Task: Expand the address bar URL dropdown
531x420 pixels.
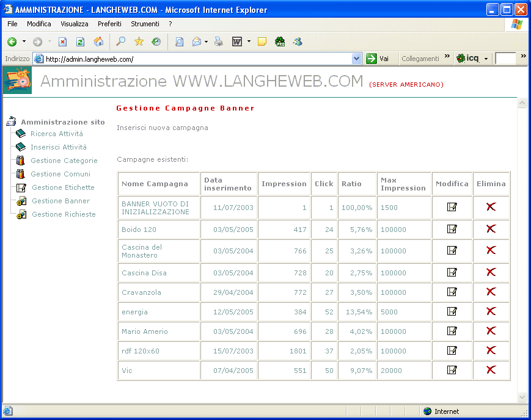Action: (x=356, y=59)
